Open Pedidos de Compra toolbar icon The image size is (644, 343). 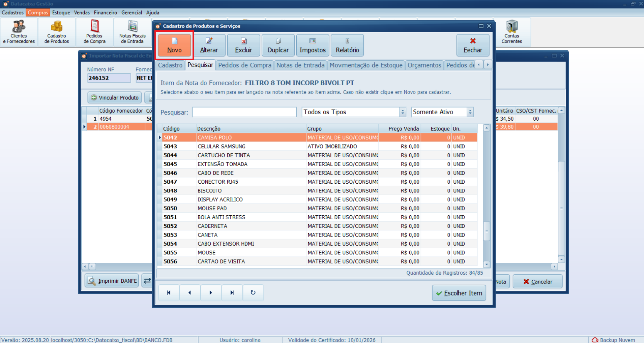point(94,32)
